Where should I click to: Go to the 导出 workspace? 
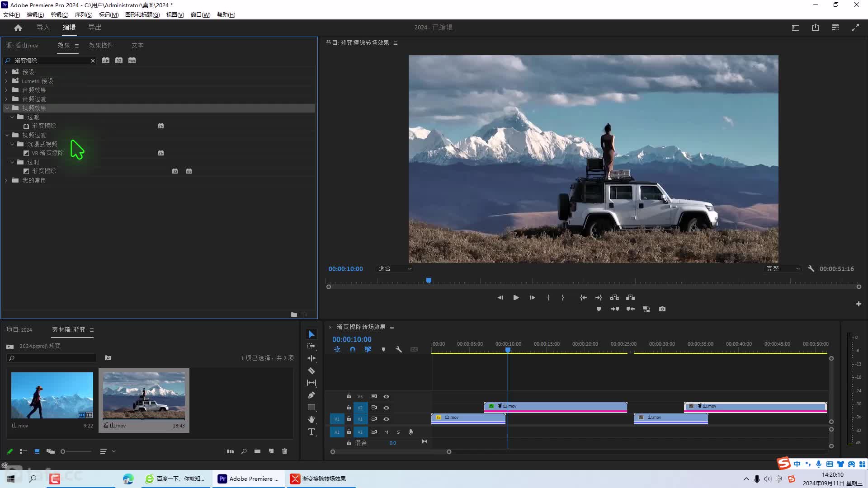95,28
